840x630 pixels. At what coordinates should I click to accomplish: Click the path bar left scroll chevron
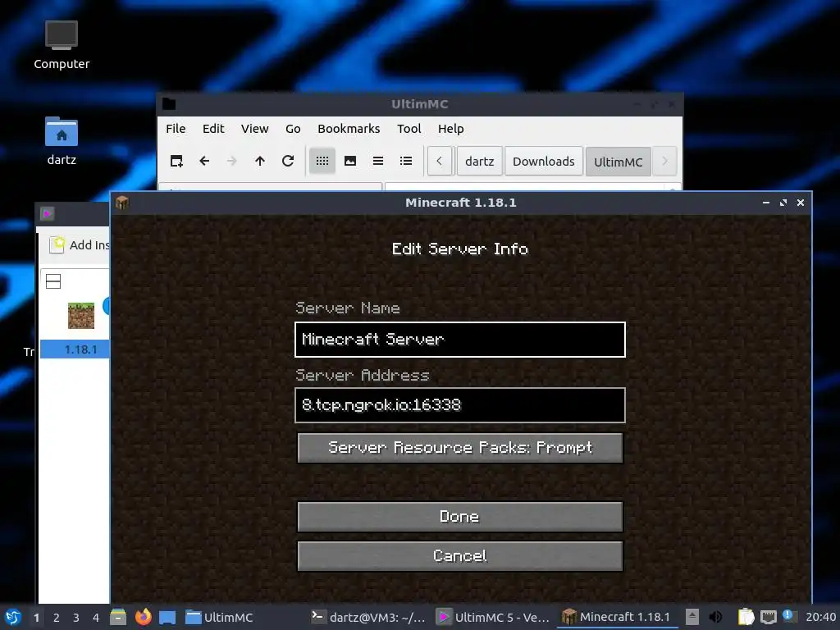pos(440,162)
